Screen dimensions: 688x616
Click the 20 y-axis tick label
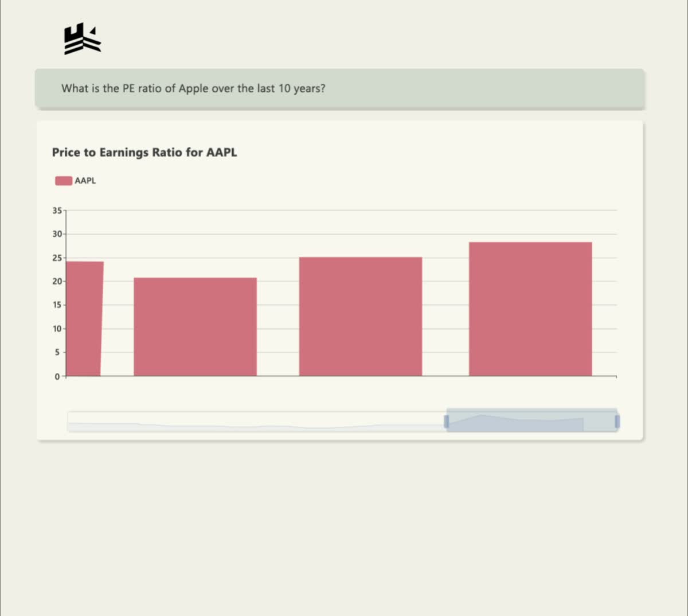(x=57, y=282)
